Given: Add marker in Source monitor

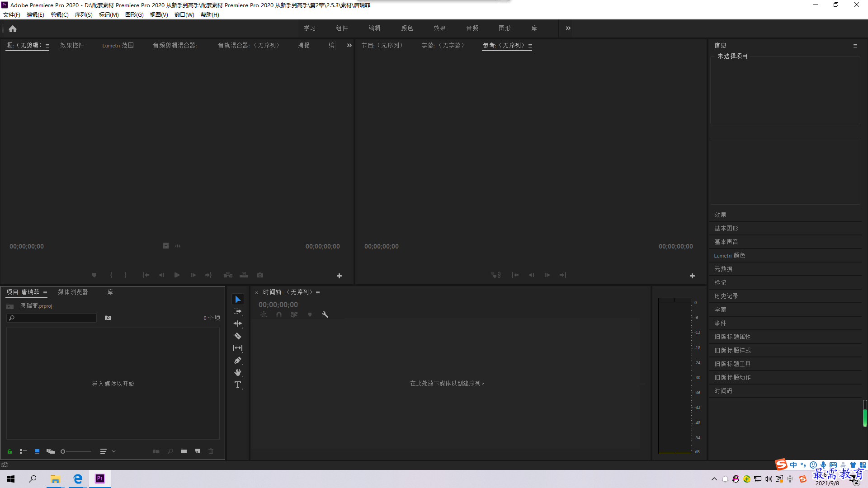Looking at the screenshot, I should [x=94, y=275].
